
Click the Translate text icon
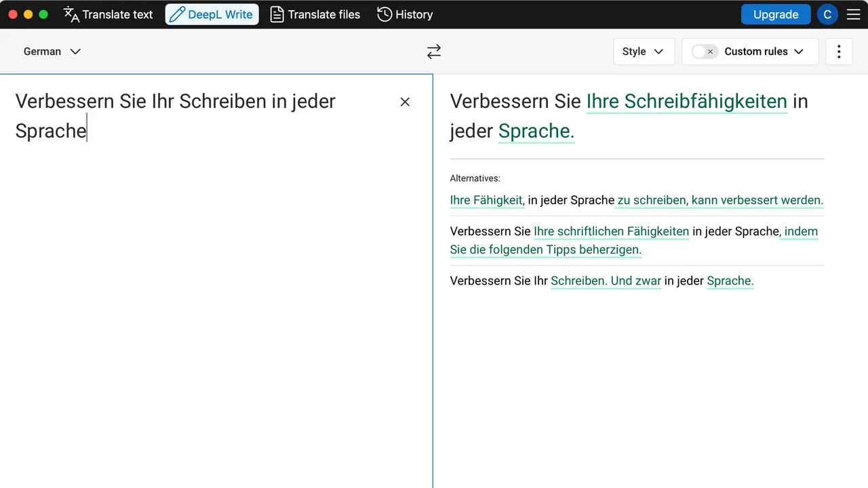pyautogui.click(x=71, y=14)
